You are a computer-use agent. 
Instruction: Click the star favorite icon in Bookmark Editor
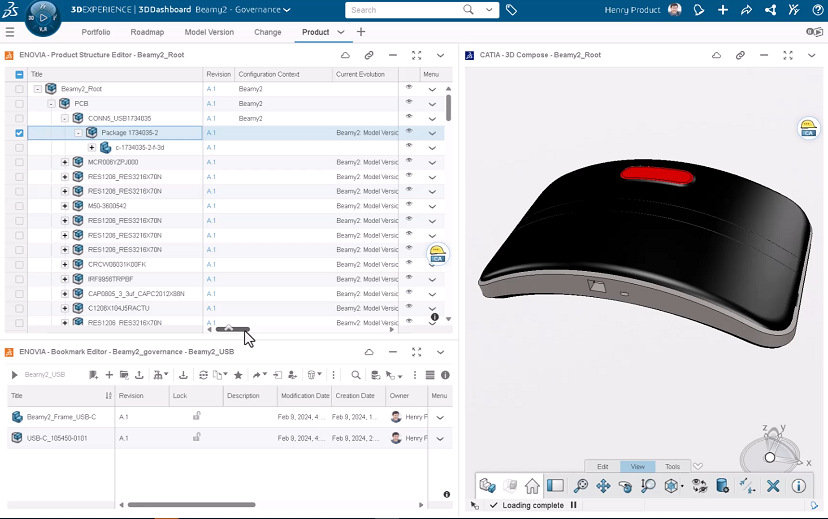pos(238,375)
